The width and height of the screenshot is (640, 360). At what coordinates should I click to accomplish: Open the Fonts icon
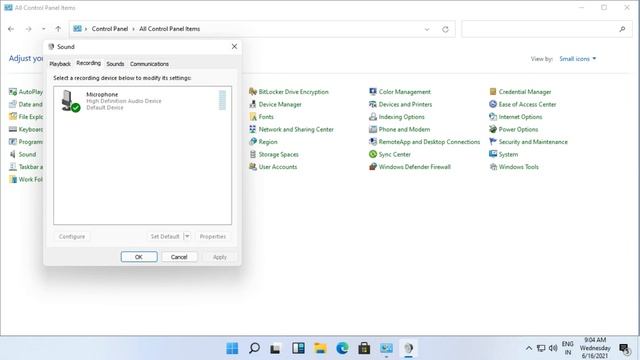click(253, 117)
